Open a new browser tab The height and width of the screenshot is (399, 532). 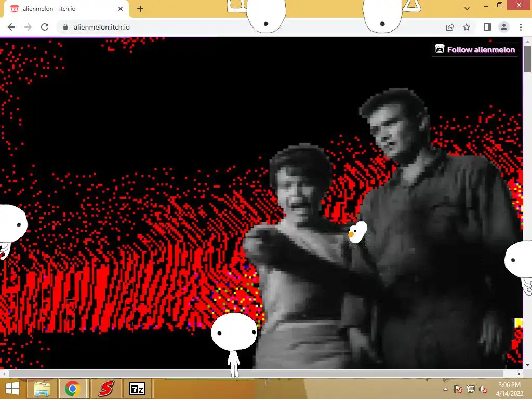pos(140,9)
